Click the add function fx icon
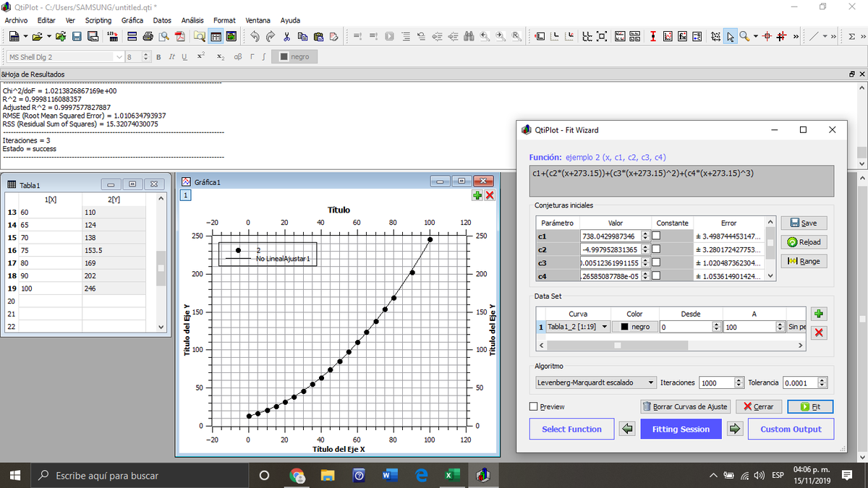Image resolution: width=868 pixels, height=488 pixels. tap(682, 36)
